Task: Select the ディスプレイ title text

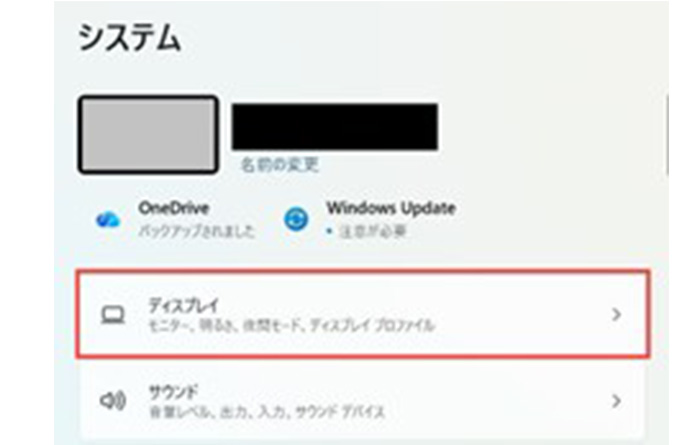Action: [x=183, y=306]
